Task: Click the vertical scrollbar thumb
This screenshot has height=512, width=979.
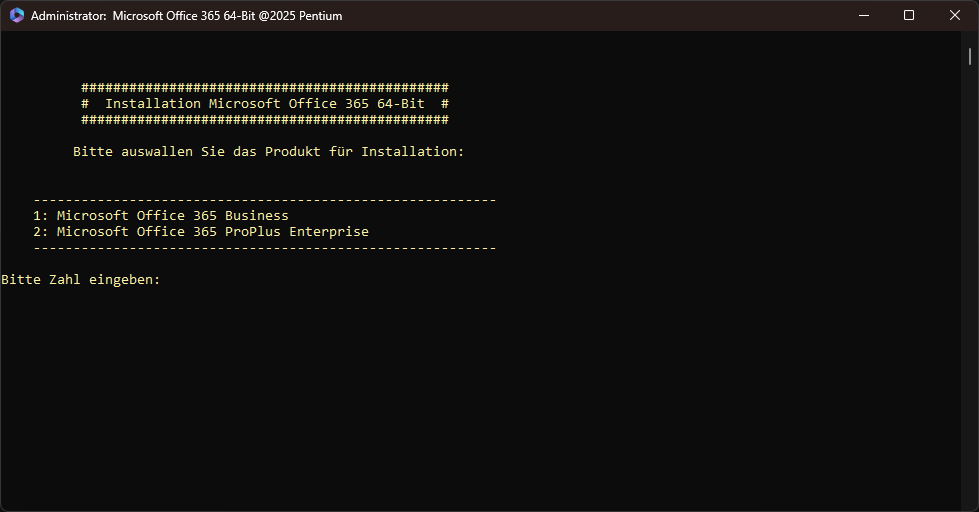Action: click(x=970, y=54)
